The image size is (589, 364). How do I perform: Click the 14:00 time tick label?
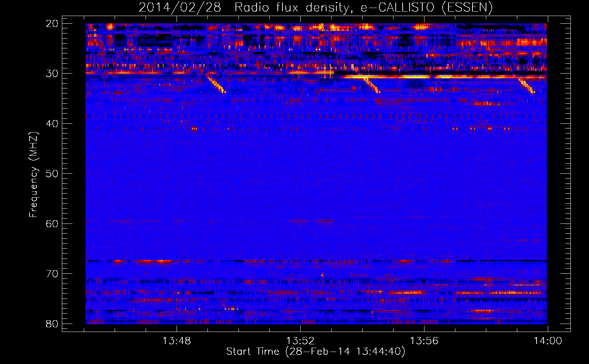click(x=548, y=341)
